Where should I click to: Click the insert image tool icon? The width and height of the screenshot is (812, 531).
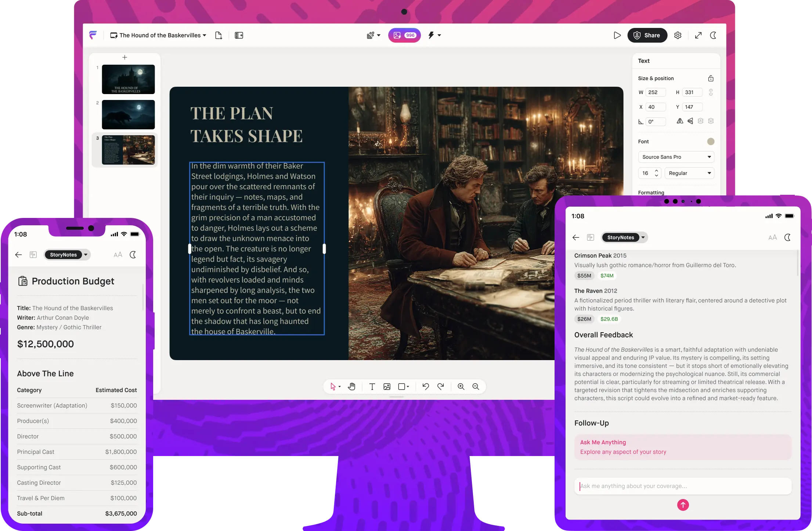point(387,387)
